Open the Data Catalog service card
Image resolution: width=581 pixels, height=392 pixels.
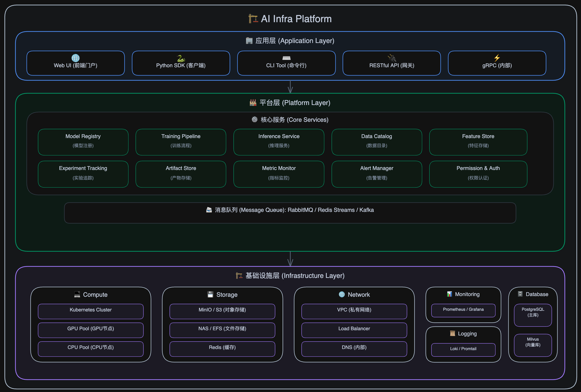point(377,142)
